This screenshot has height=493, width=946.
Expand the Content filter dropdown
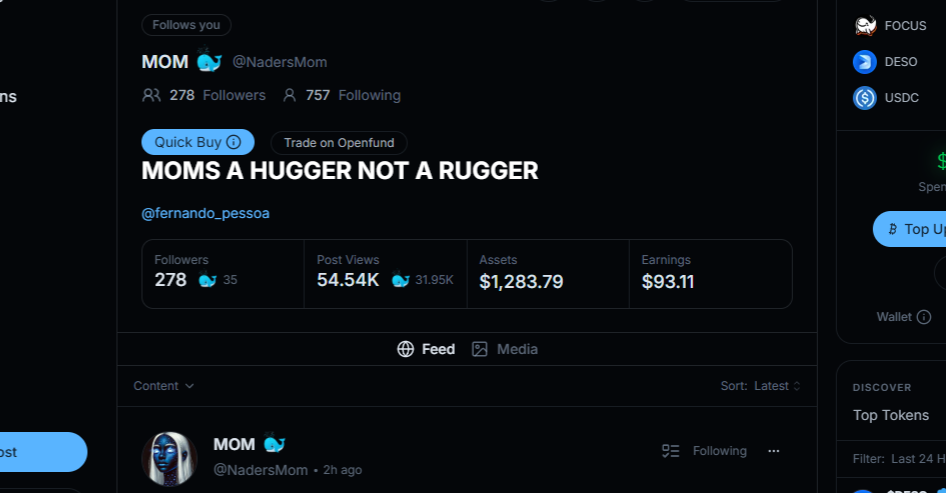(x=164, y=386)
